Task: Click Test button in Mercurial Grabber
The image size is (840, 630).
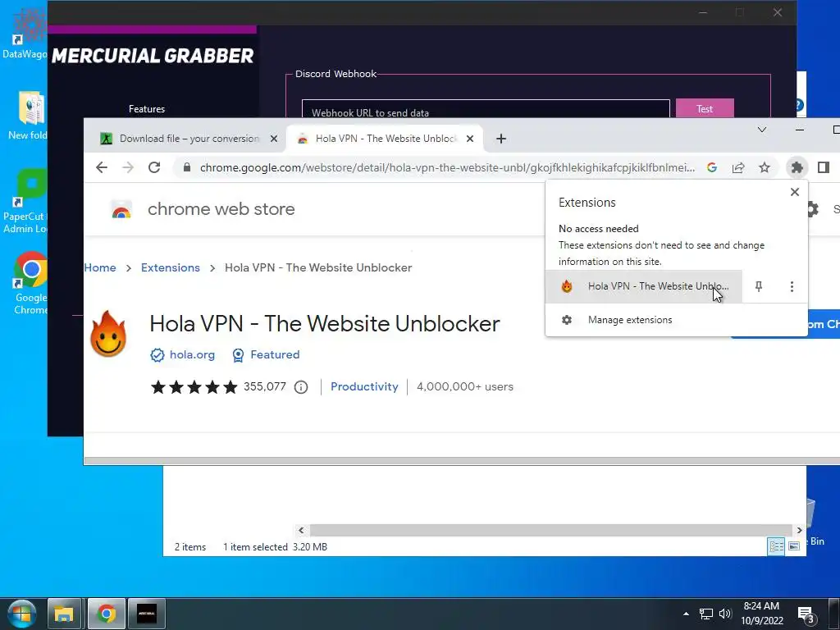Action: pos(705,109)
